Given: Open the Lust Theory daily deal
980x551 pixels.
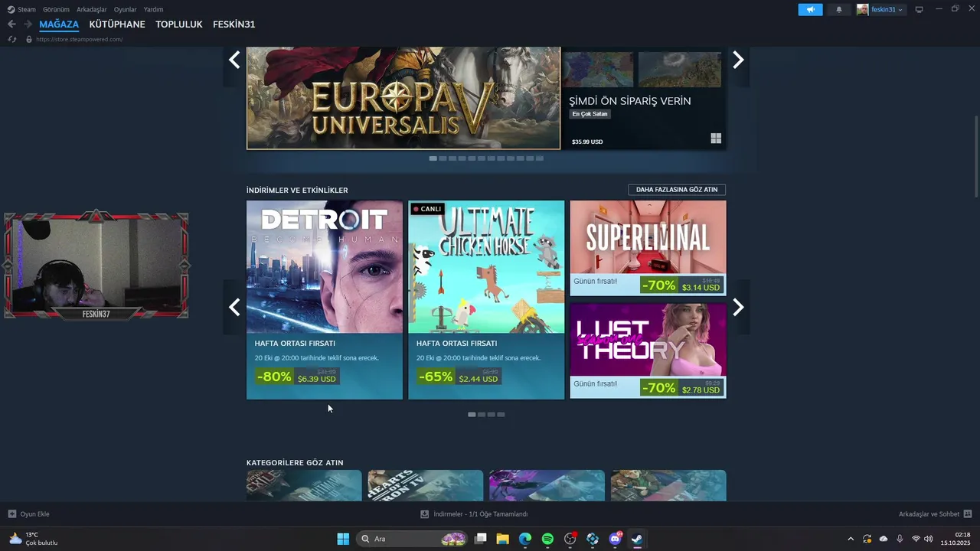Looking at the screenshot, I should point(648,350).
